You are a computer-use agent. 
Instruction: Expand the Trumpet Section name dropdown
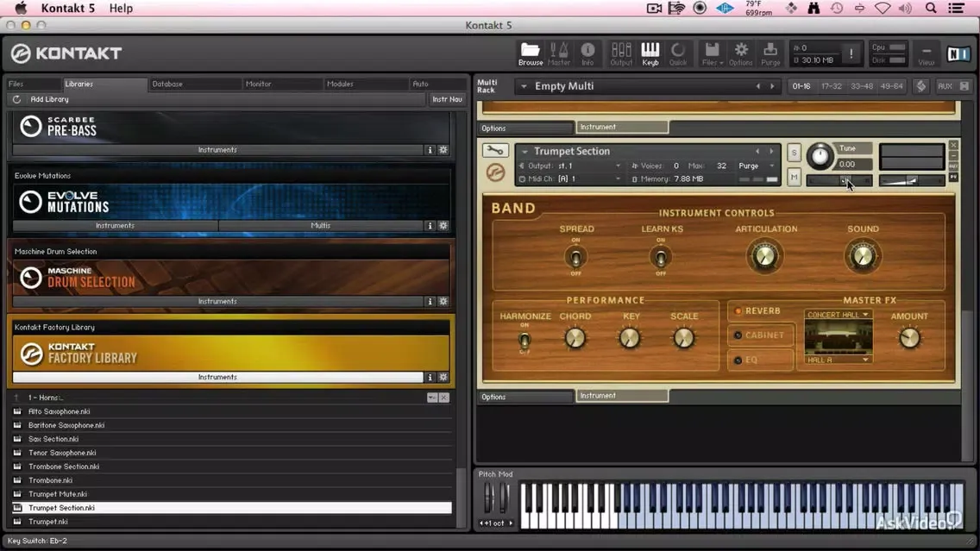pyautogui.click(x=525, y=151)
